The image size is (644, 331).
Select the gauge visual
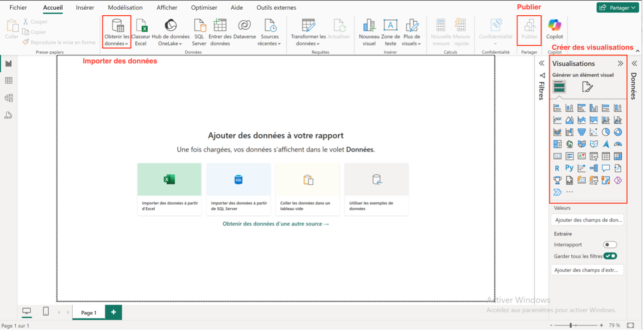point(618,144)
